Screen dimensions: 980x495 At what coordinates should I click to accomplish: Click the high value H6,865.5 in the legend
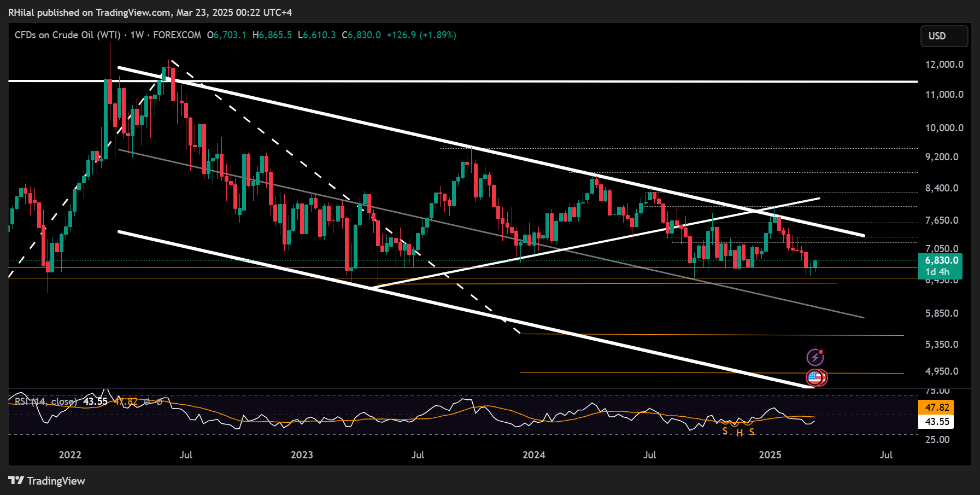[x=272, y=35]
